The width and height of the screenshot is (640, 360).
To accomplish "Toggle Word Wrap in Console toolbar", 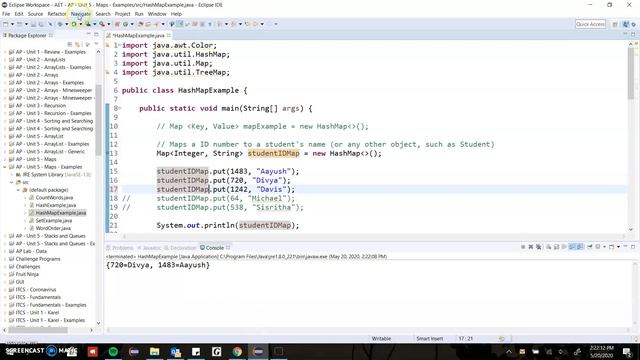I will (564, 247).
